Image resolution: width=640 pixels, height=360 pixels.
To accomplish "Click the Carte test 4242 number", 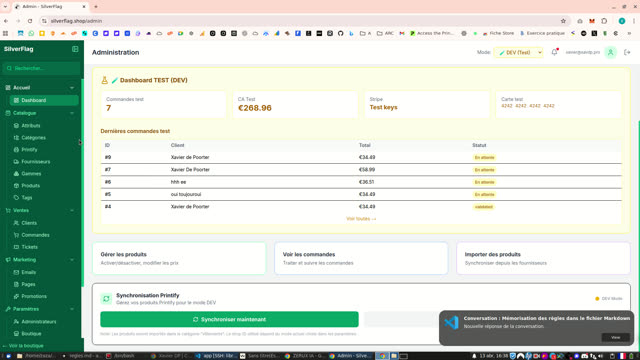I will pyautogui.click(x=528, y=106).
